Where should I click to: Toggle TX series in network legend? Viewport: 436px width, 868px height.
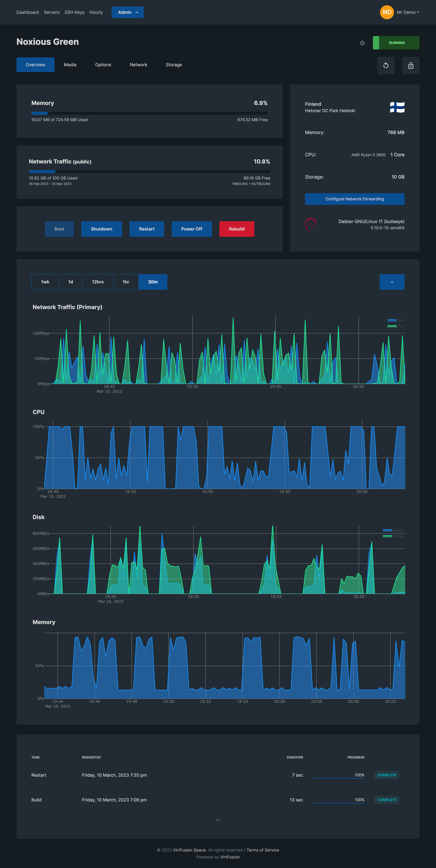point(395,326)
